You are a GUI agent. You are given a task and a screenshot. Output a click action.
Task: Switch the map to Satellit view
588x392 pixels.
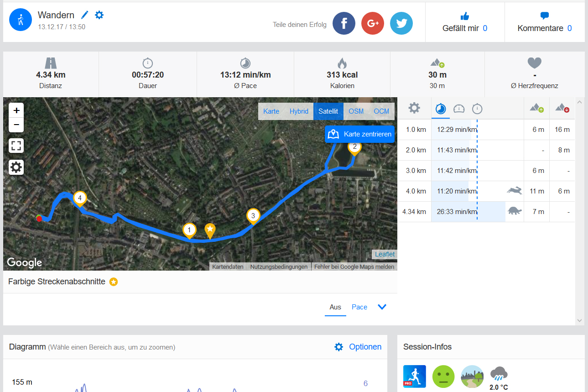[x=328, y=111]
